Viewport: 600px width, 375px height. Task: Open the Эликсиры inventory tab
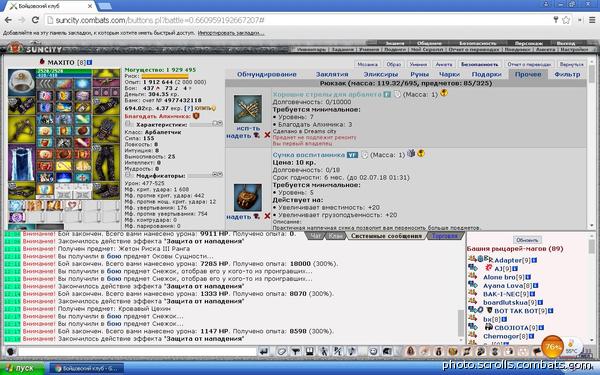tap(381, 74)
